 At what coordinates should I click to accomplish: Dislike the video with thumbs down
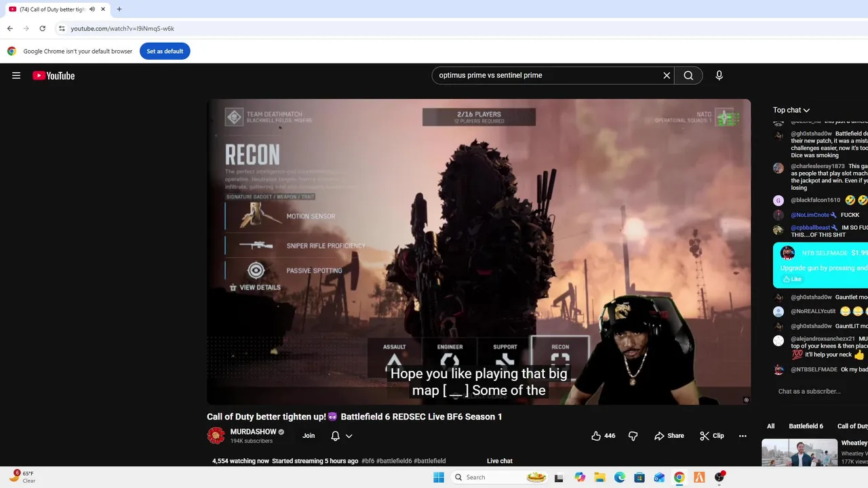tap(633, 436)
